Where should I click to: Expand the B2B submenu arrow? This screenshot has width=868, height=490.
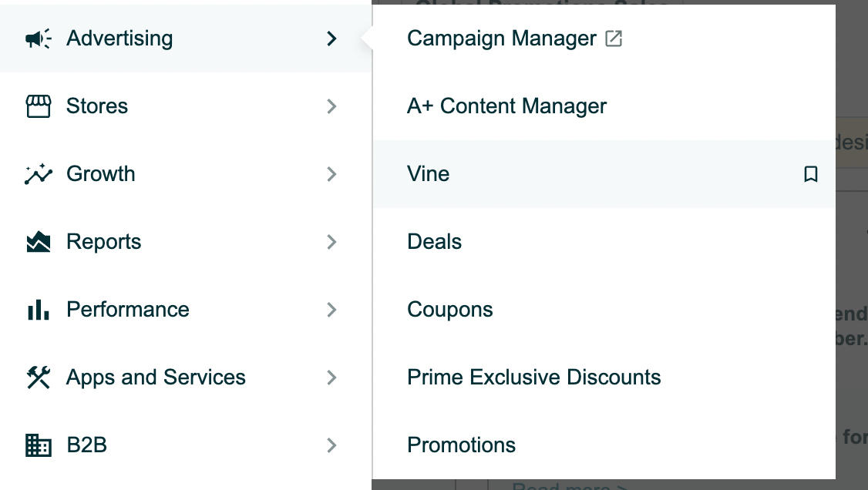tap(331, 445)
